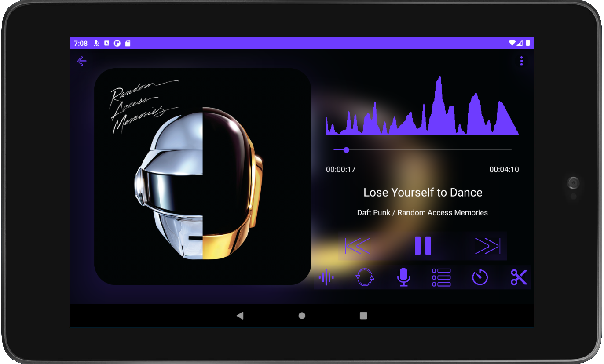604x364 pixels.
Task: Tap the Android home circle button
Action: [302, 316]
